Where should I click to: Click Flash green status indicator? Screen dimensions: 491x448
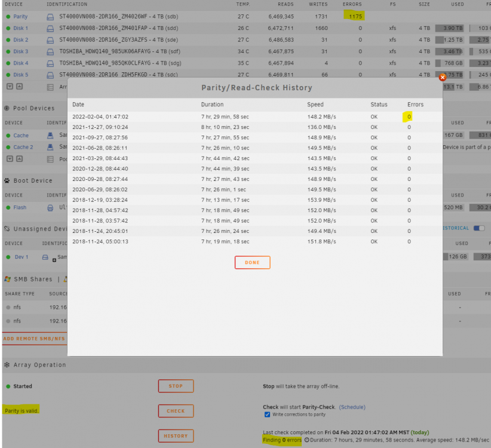coord(8,207)
